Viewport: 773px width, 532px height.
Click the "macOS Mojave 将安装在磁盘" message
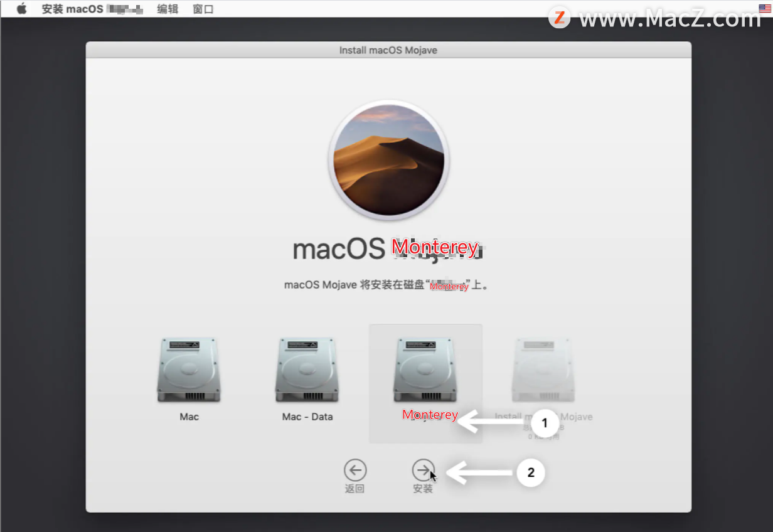[386, 285]
